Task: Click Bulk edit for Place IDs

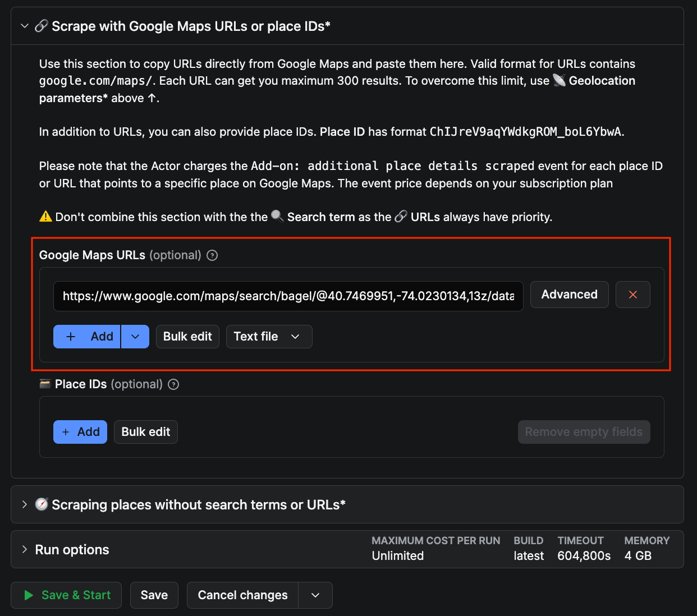Action: click(145, 432)
